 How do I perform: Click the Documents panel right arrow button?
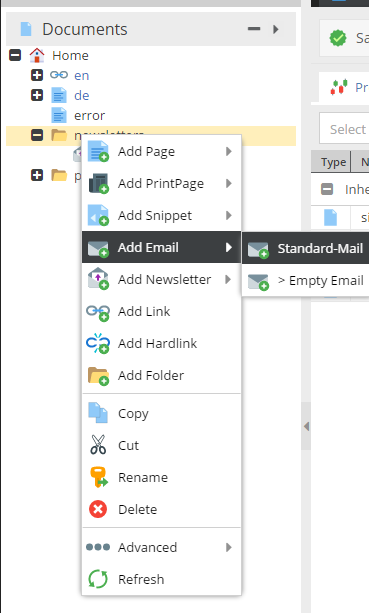[x=276, y=29]
